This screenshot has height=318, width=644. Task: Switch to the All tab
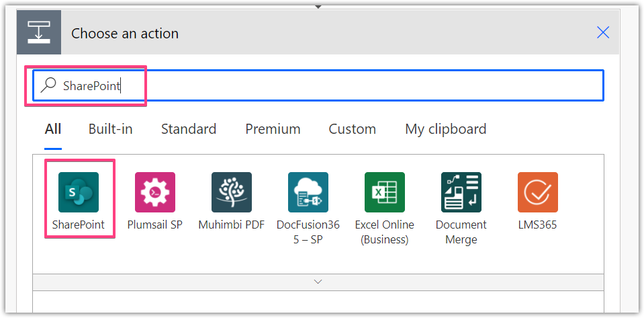click(x=53, y=129)
